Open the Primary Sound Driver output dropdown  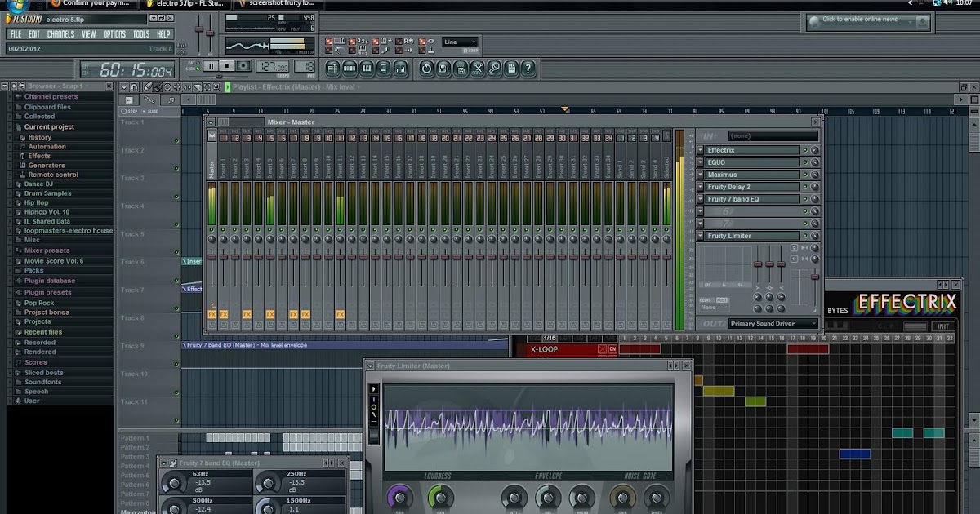(x=773, y=324)
